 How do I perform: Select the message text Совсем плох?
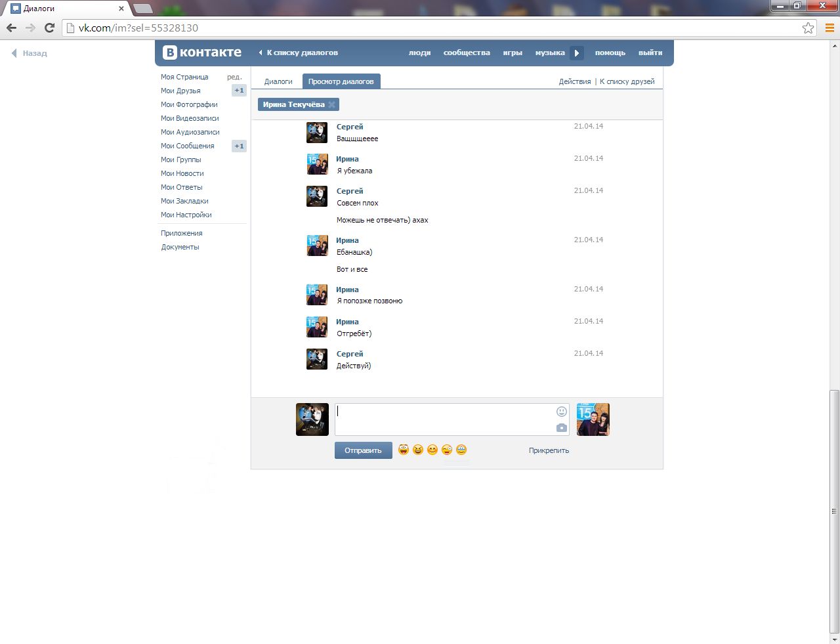pos(358,203)
